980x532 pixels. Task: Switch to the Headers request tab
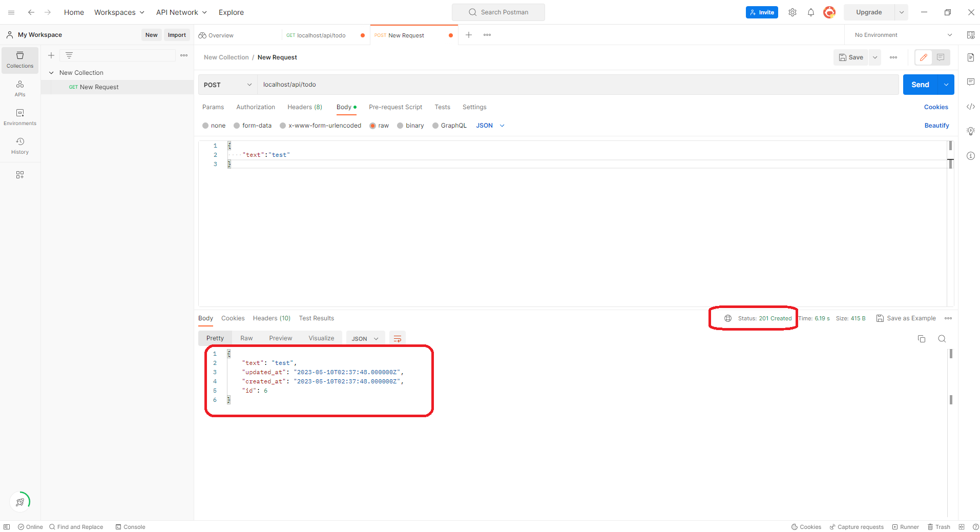[x=304, y=107]
